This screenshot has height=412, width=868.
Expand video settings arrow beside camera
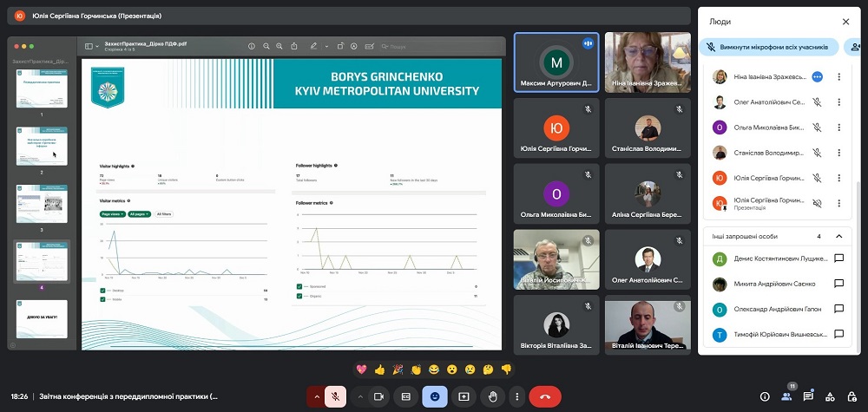(359, 396)
